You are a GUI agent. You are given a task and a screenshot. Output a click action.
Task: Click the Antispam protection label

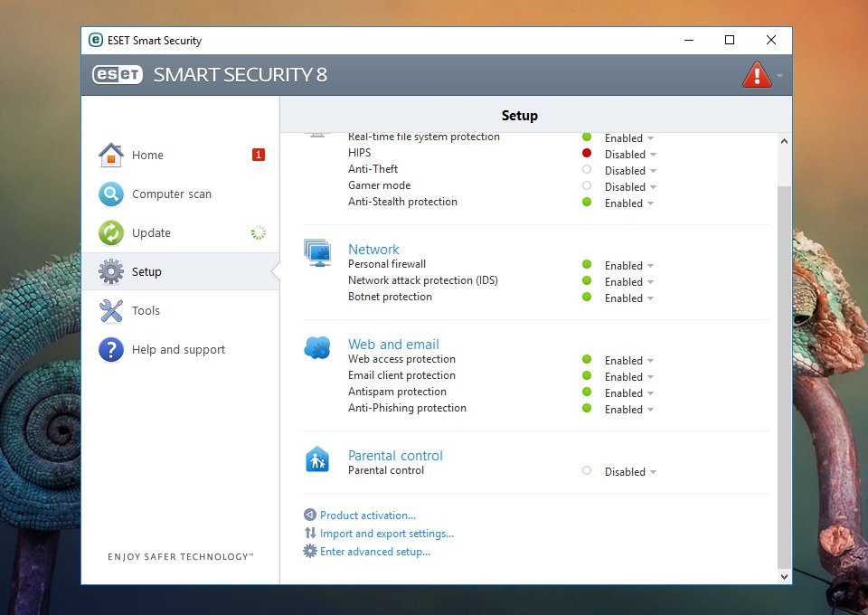tap(397, 392)
